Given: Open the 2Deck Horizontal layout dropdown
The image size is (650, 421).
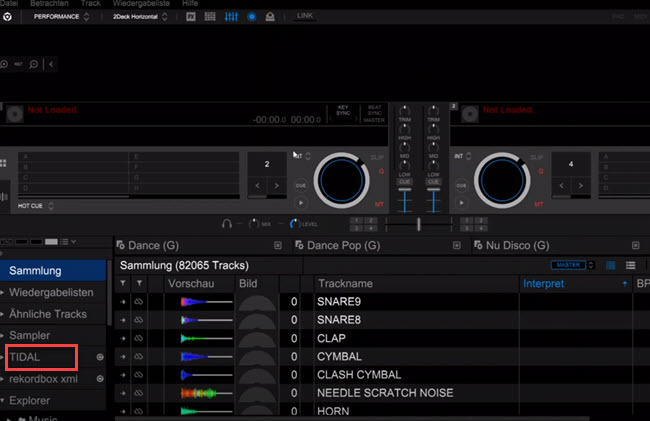Looking at the screenshot, I should coord(140,17).
